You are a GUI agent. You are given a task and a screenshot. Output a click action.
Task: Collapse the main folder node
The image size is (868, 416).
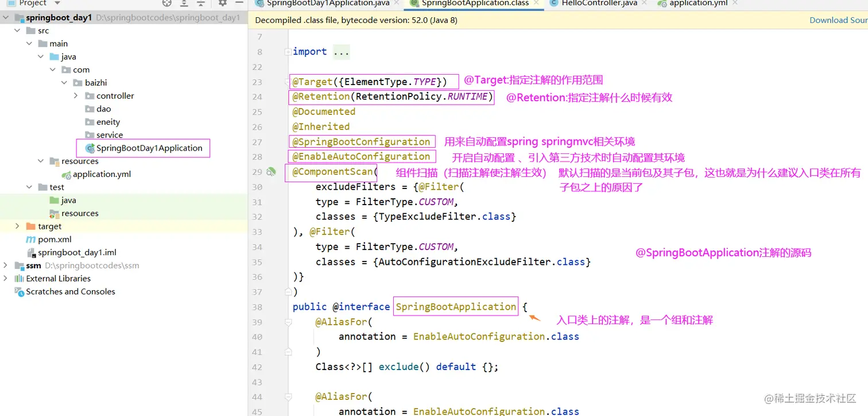point(29,44)
